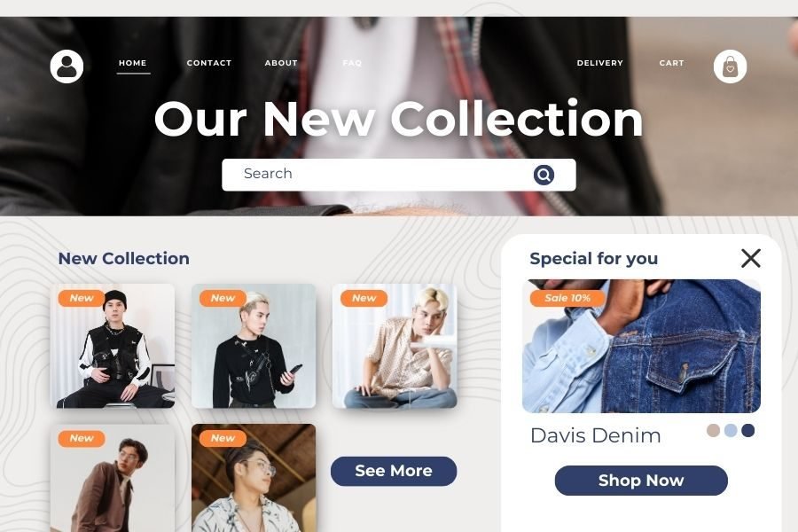
Task: Open the user profile icon
Action: [66, 66]
